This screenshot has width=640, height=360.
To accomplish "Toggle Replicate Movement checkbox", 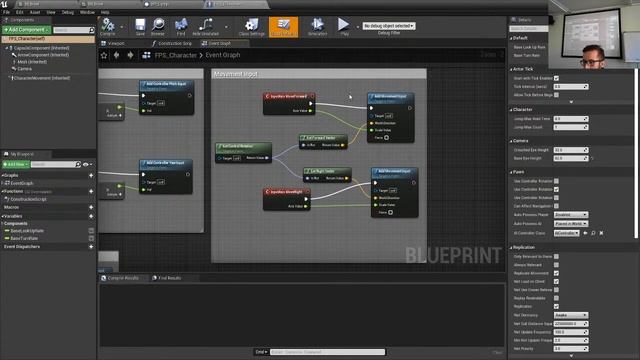I will pos(556,273).
